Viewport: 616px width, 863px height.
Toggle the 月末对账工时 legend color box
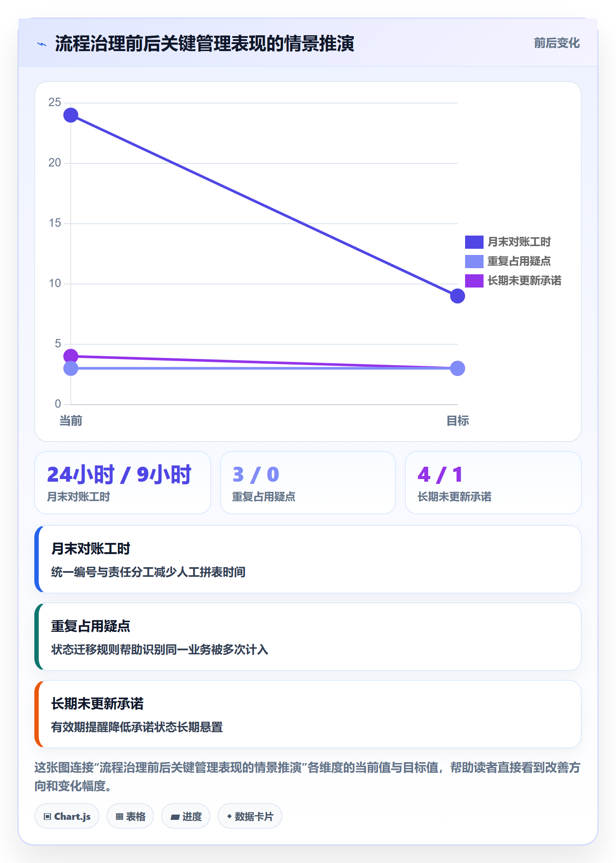pos(474,242)
